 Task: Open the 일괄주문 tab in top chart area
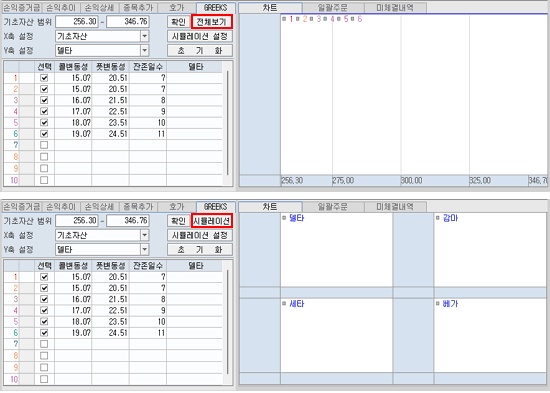click(x=333, y=8)
